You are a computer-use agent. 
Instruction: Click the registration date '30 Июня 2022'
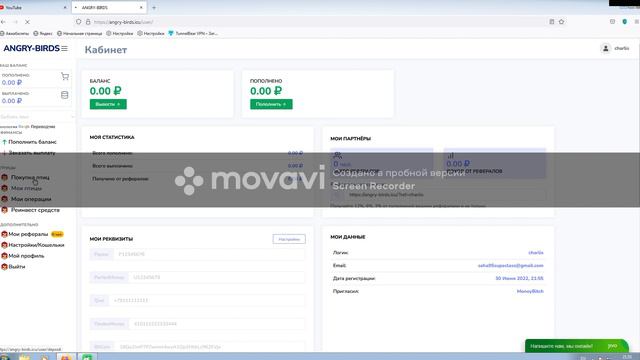click(519, 278)
